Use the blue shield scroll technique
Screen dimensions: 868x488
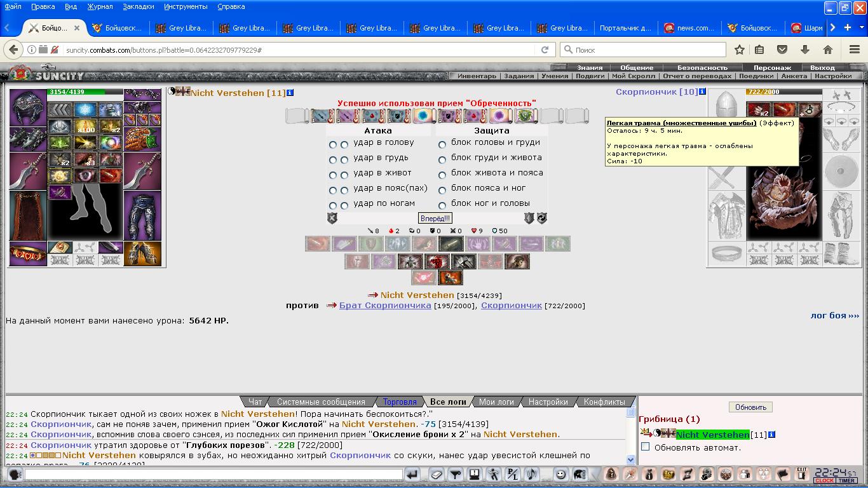pos(399,116)
